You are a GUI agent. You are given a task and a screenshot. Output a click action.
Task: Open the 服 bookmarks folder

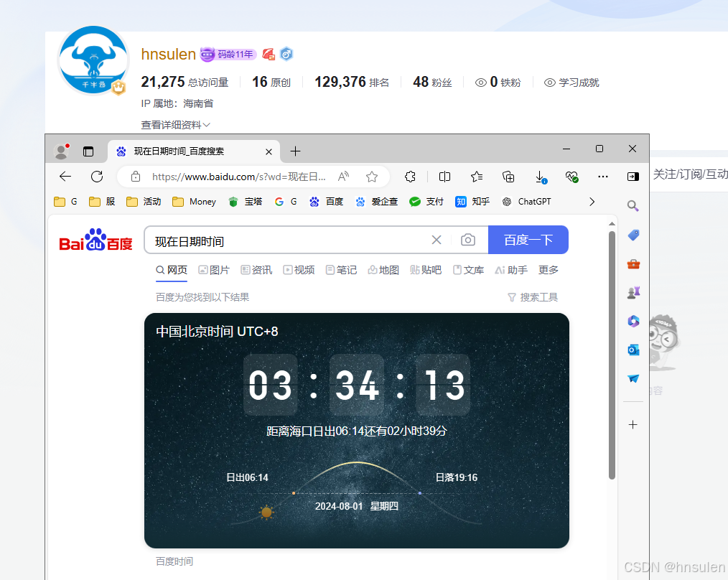(x=102, y=202)
